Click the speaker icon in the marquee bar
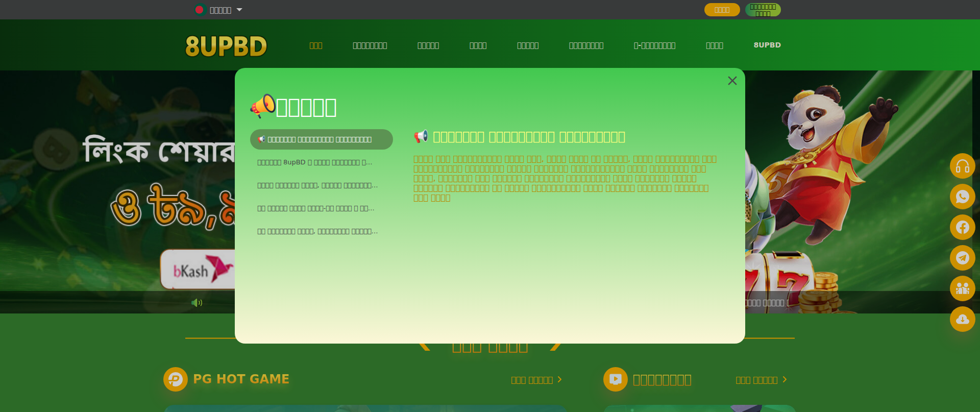980x412 pixels. pyautogui.click(x=197, y=303)
